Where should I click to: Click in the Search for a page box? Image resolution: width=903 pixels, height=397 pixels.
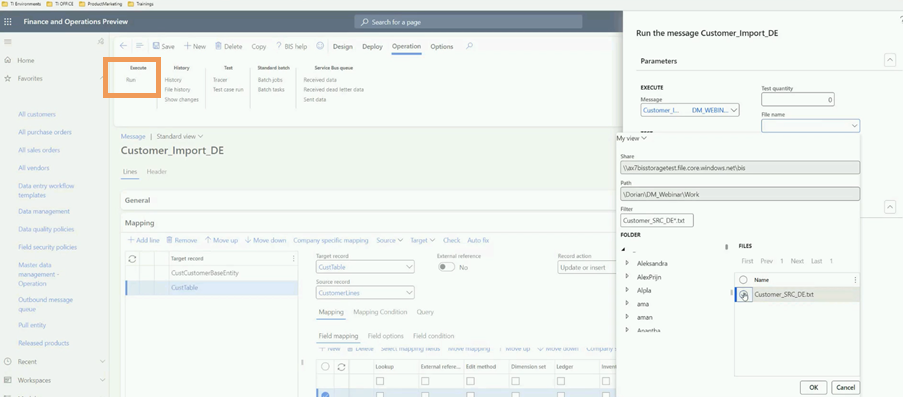point(468,22)
